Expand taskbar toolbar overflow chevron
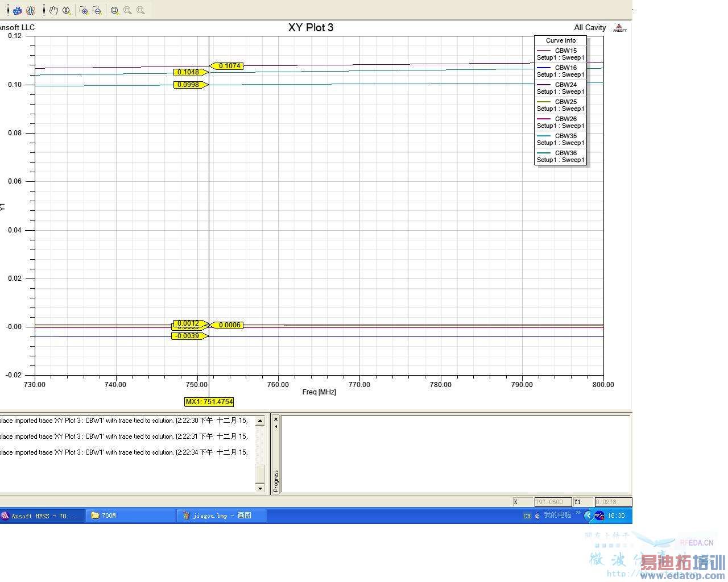The height and width of the screenshot is (582, 728). (x=578, y=513)
